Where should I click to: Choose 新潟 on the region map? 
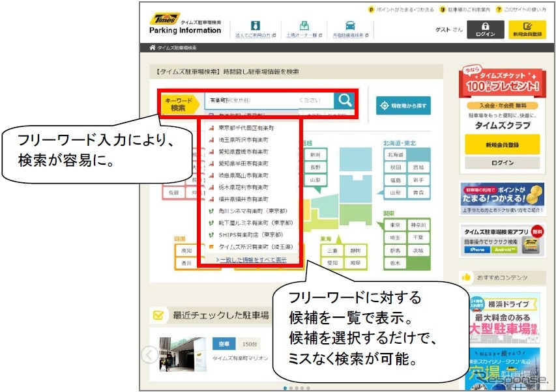(x=315, y=155)
